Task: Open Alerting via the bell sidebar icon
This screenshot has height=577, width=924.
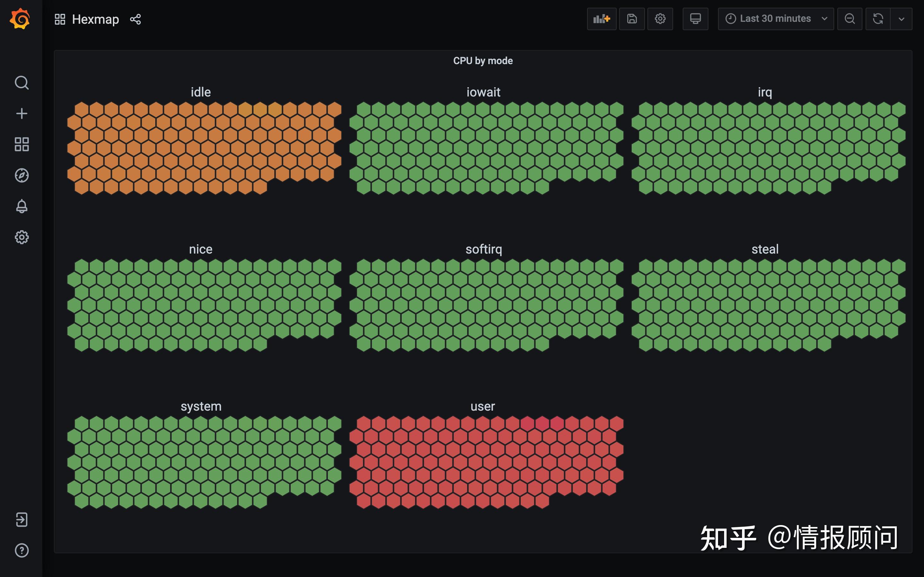Action: tap(22, 206)
